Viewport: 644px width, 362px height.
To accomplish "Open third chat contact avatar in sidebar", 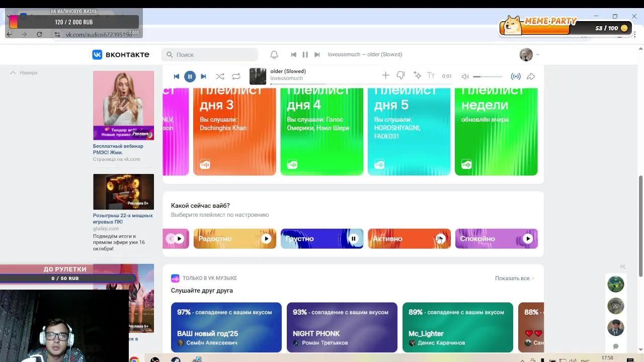I will [x=615, y=327].
